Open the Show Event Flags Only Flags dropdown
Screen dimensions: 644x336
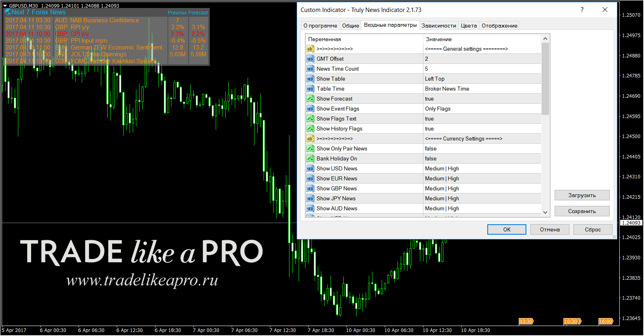coord(482,109)
